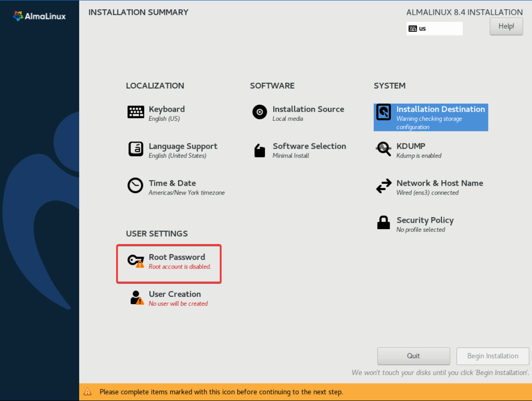
Task: Click the Root Password key icon
Action: point(136,261)
